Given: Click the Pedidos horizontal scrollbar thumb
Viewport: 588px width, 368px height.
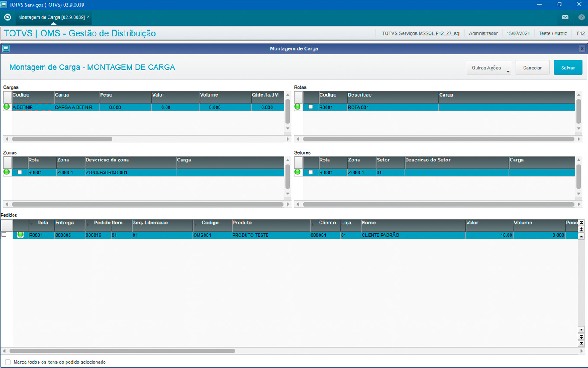Looking at the screenshot, I should click(122, 351).
